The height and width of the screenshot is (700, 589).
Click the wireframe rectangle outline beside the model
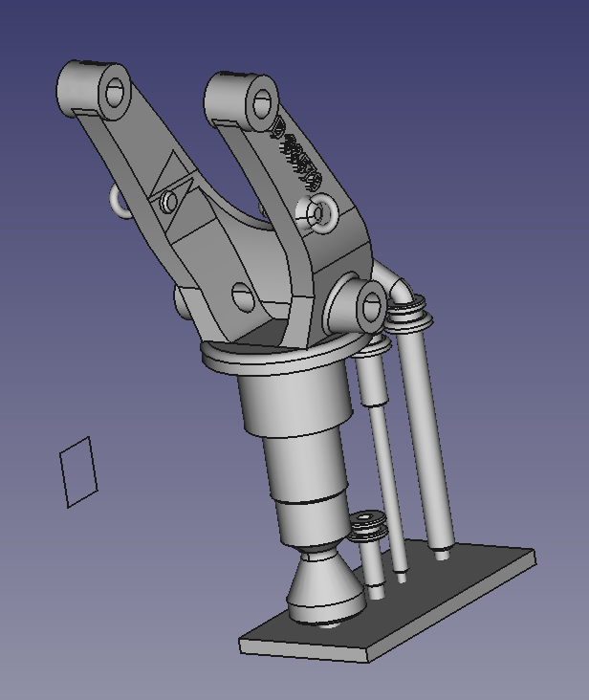(78, 471)
